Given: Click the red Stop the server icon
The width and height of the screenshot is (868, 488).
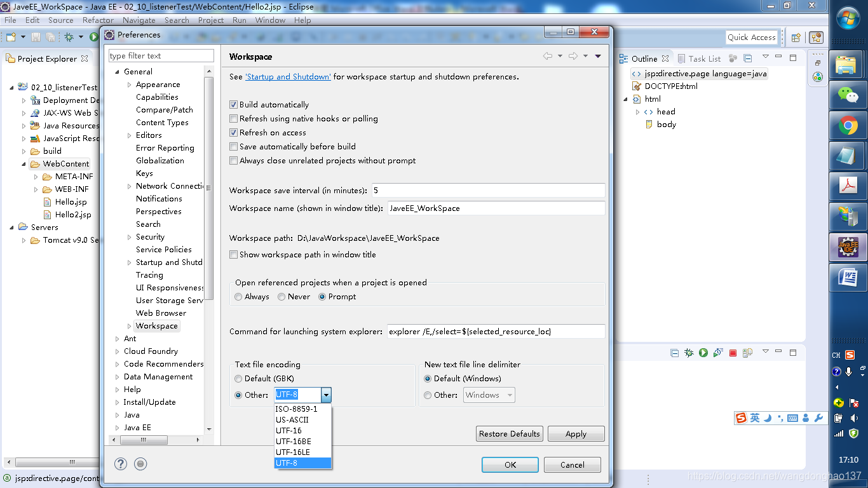Looking at the screenshot, I should click(733, 353).
